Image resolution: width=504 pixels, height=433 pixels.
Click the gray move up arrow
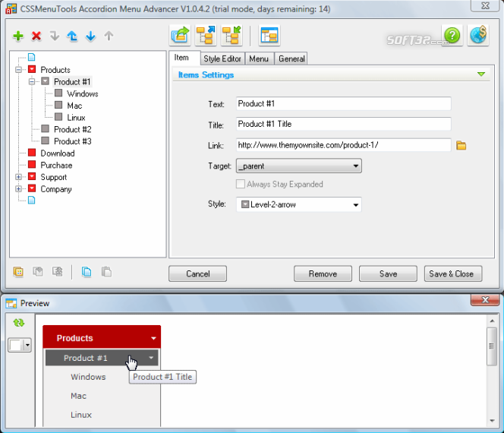pos(109,36)
